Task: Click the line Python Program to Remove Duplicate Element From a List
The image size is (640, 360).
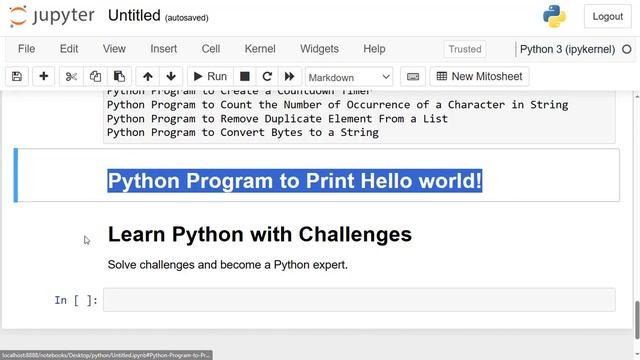Action: click(x=278, y=118)
